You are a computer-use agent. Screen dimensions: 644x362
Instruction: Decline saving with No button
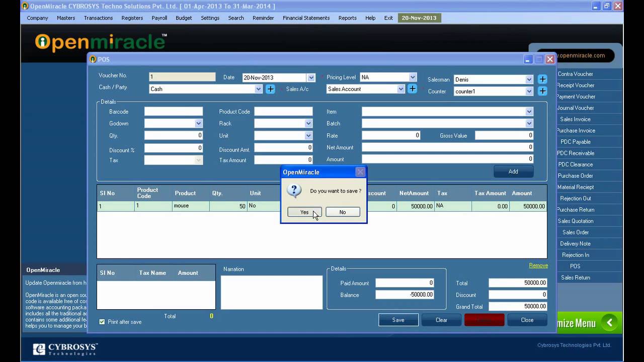[x=343, y=212]
